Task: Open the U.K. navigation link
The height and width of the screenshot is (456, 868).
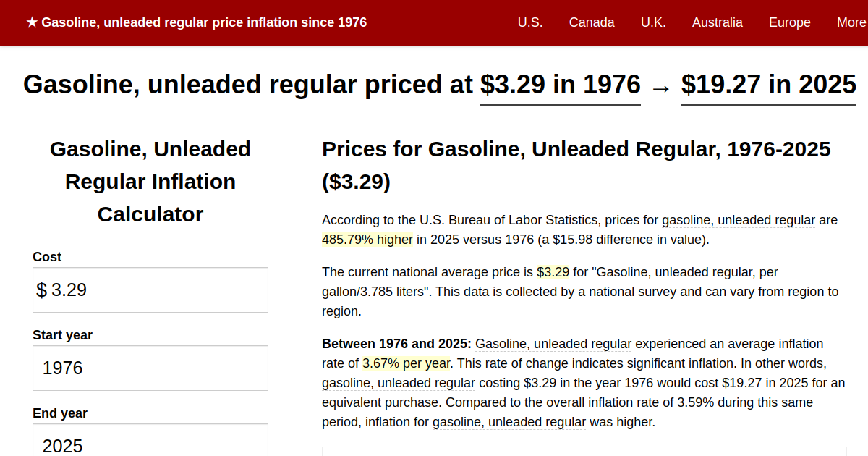Action: click(653, 22)
